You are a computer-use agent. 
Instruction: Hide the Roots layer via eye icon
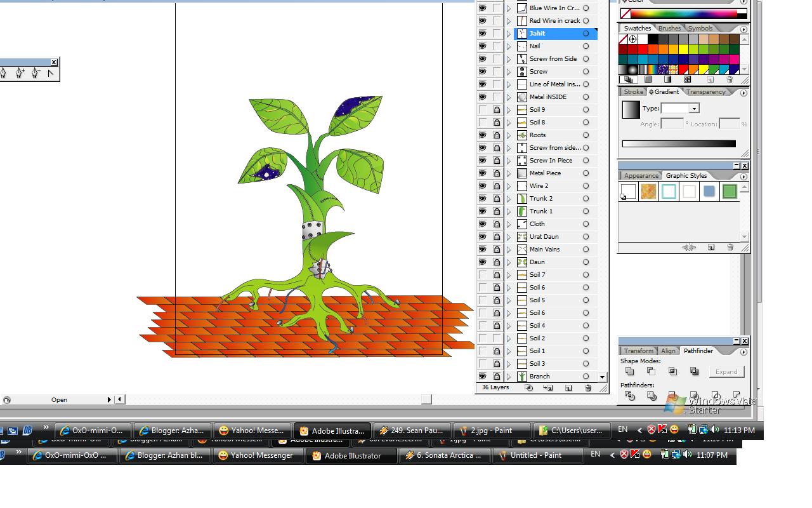click(x=483, y=135)
